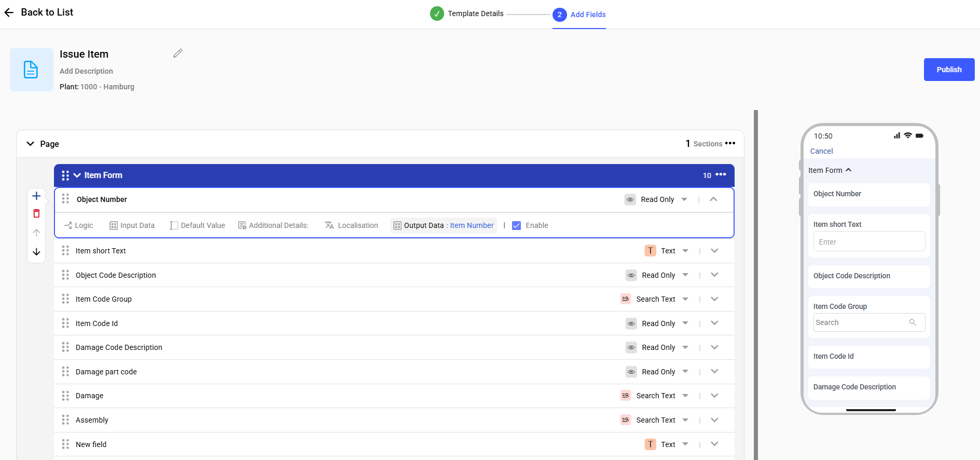Open the Item Form three-dot options menu

tap(721, 175)
